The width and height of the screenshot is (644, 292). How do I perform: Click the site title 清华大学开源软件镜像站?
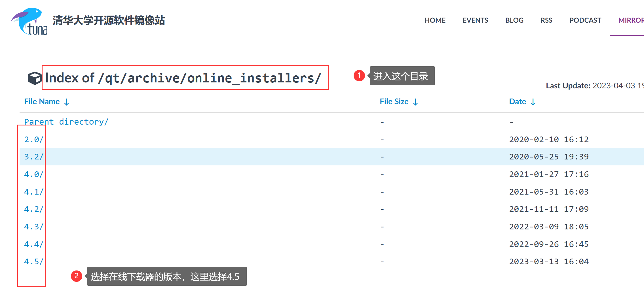tap(109, 20)
